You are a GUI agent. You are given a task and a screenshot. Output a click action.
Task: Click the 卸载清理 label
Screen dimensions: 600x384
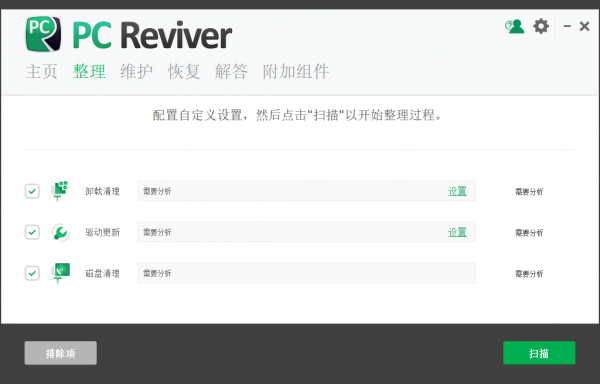click(x=102, y=191)
